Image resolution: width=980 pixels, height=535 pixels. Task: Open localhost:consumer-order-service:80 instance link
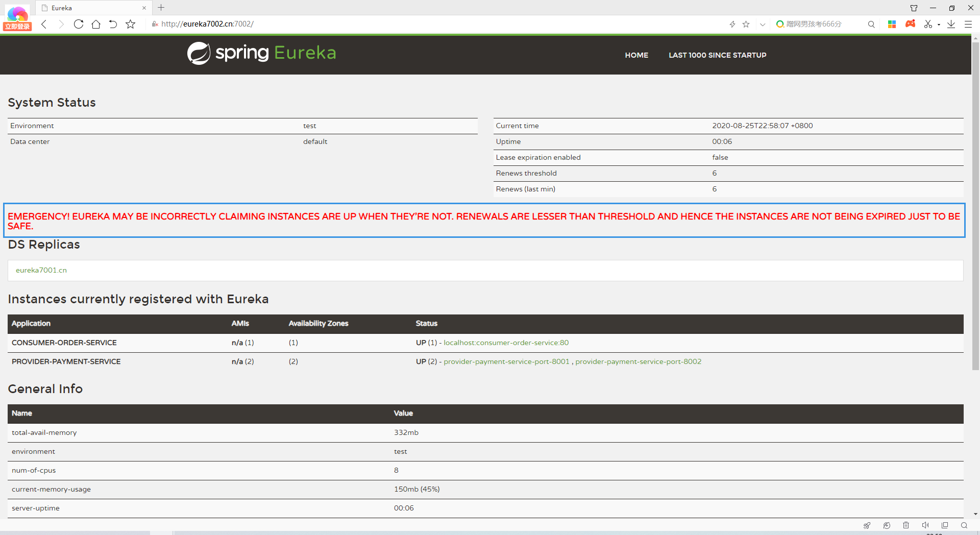coord(506,343)
